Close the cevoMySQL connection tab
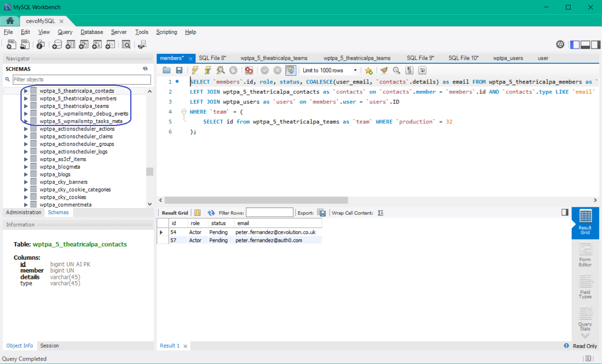This screenshot has width=602, height=364. click(62, 21)
